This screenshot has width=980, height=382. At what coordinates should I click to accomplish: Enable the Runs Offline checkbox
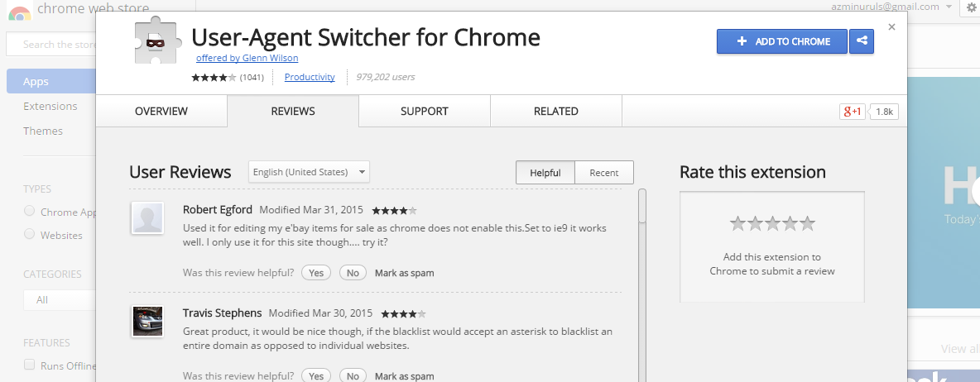[x=30, y=365]
